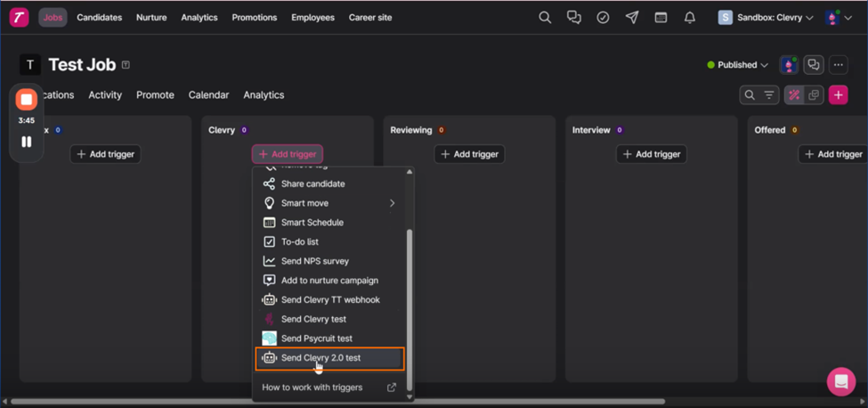This screenshot has width=868, height=408.
Task: Click the search icon in top bar
Action: coord(545,18)
